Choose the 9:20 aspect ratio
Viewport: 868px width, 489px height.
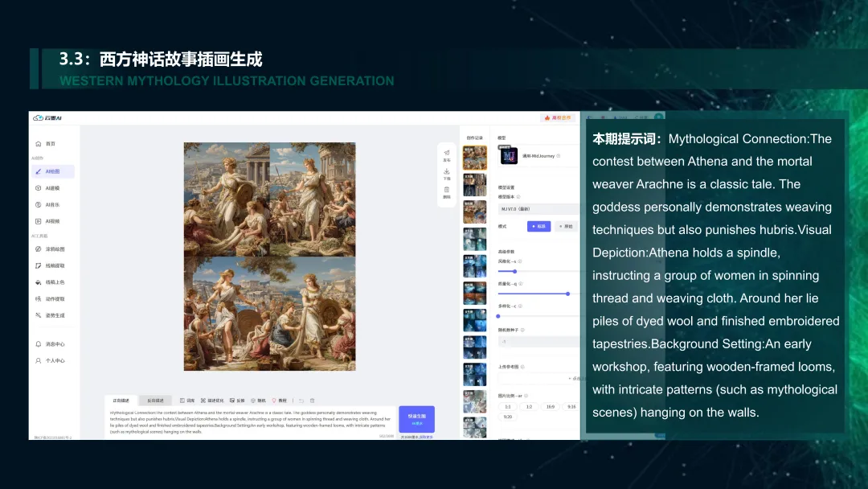[x=508, y=417]
